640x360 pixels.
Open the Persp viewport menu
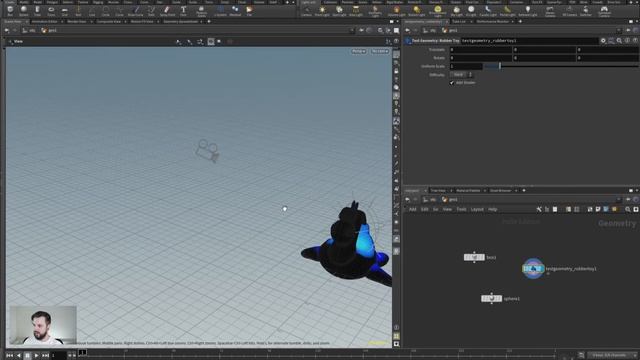tap(359, 51)
